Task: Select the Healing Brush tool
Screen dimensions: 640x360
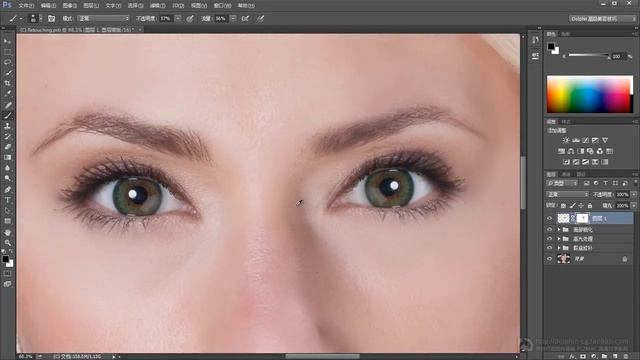Action: click(7, 105)
